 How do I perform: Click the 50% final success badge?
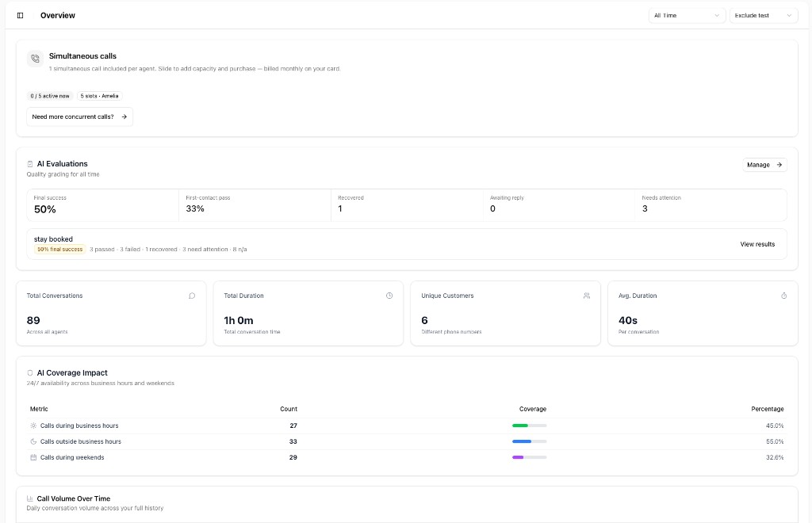pos(60,250)
